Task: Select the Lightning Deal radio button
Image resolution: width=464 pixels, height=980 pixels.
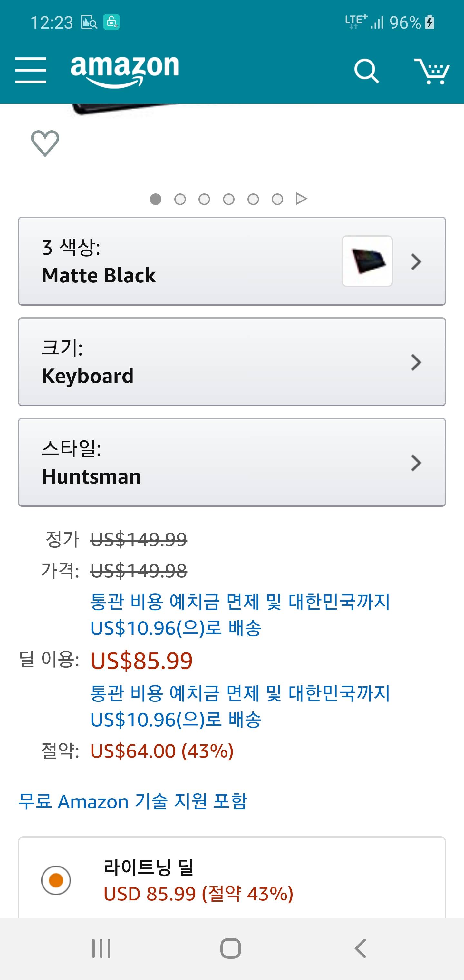Action: (56, 880)
